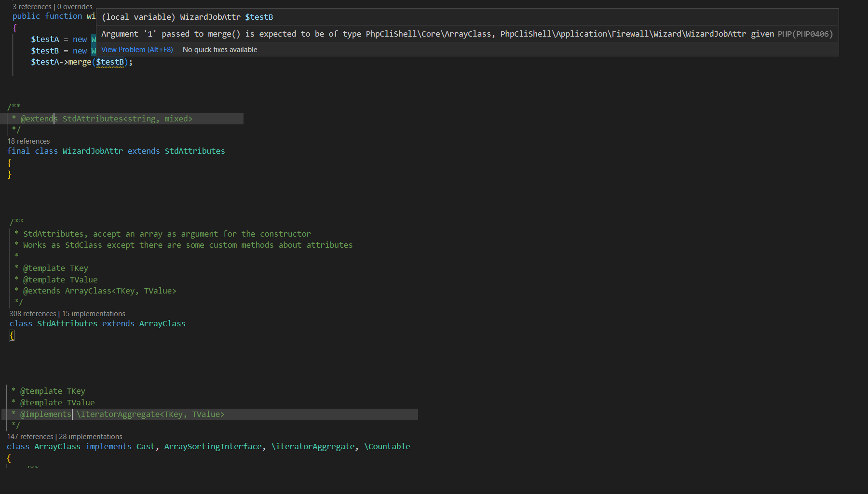Click the opening brace below class StdAttributes
The width and height of the screenshot is (868, 494).
12,335
